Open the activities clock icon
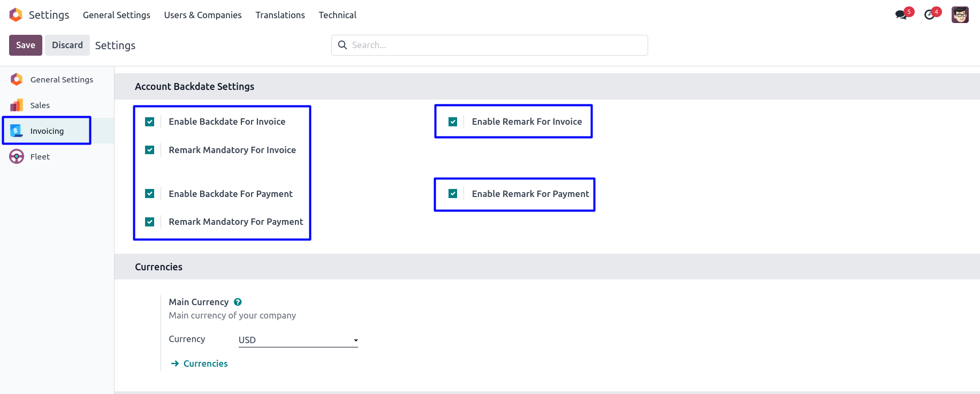Screen dimensions: 980x394 click(x=930, y=14)
